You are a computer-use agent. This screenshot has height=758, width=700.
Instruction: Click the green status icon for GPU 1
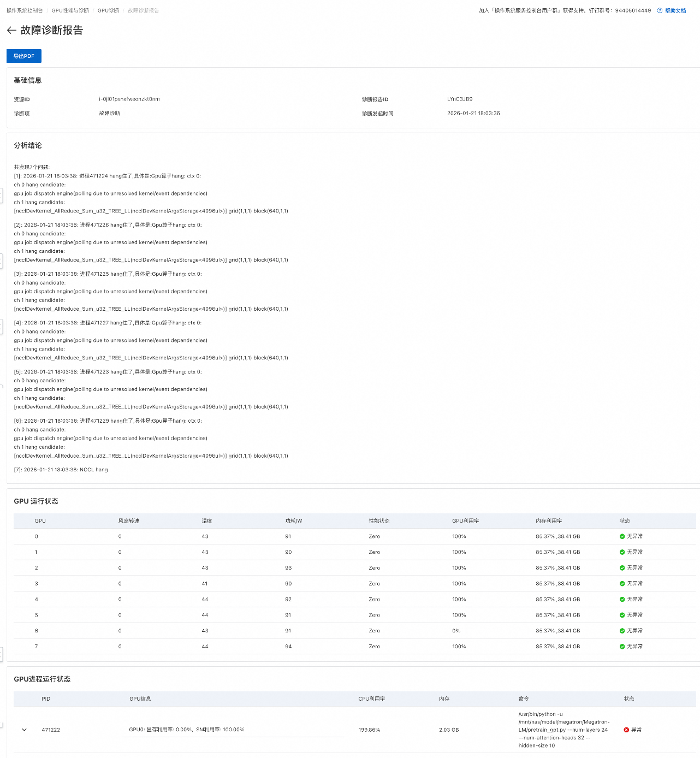pos(622,552)
